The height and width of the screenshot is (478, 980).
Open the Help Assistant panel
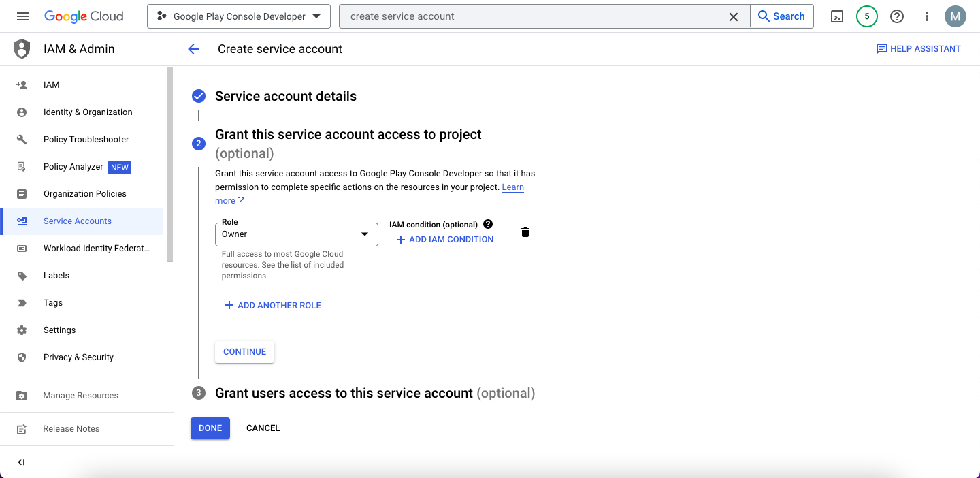[x=919, y=49]
